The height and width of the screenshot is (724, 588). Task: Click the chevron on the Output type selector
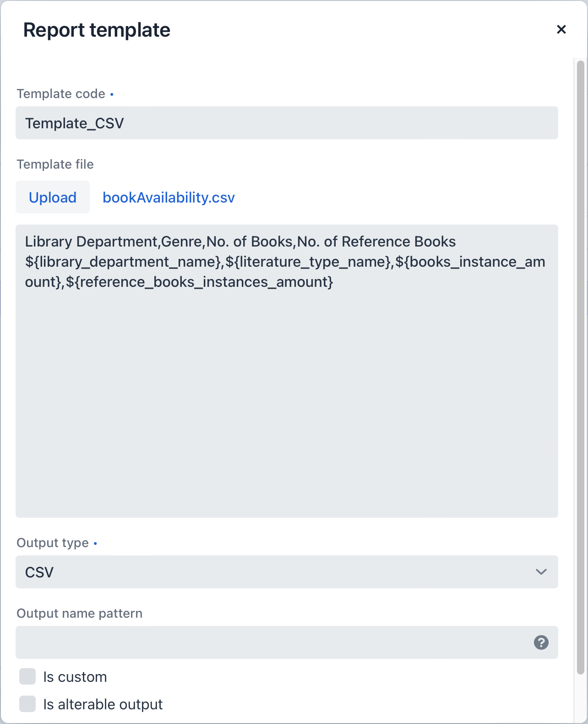click(x=542, y=572)
